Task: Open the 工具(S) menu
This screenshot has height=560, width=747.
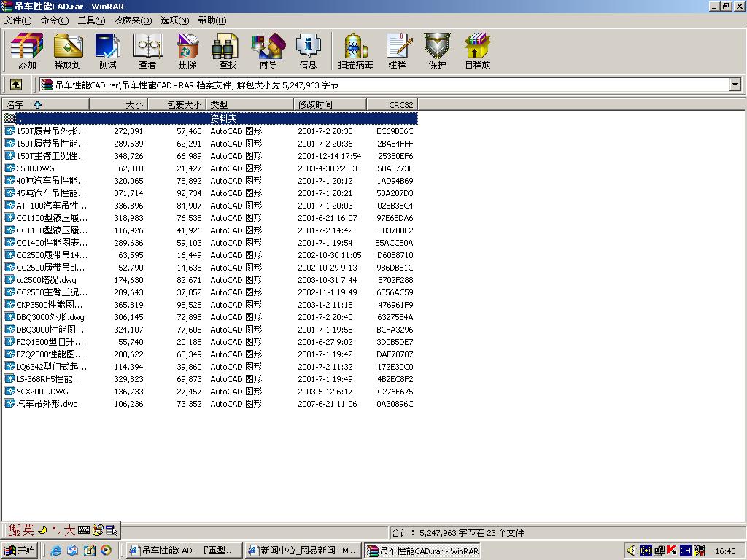Action: [x=91, y=20]
